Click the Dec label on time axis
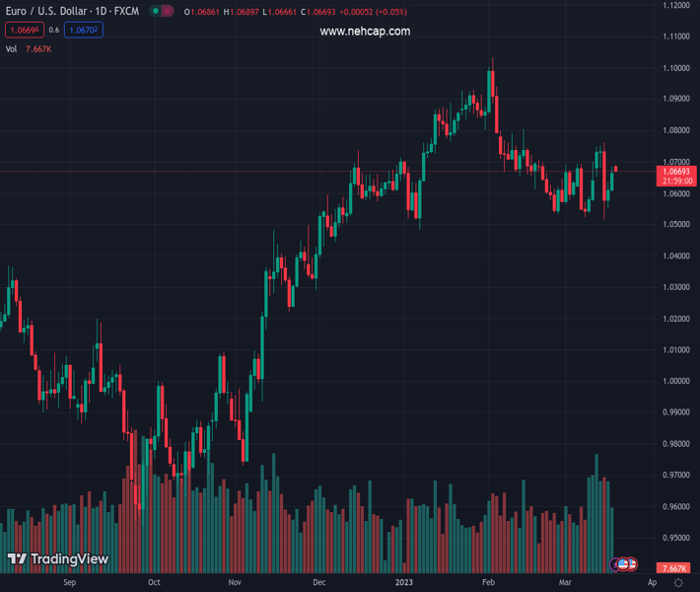 coord(319,583)
